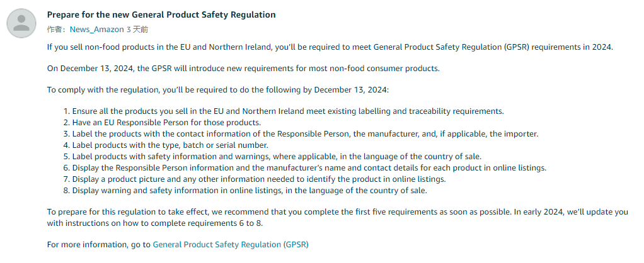
Task: Click list item 1 about labelling and traceability
Action: 288,111
